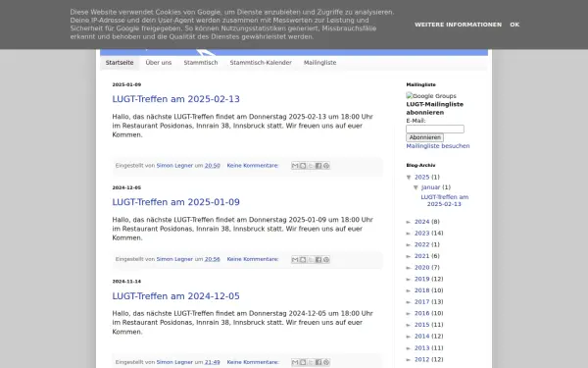This screenshot has width=588, height=368.
Task: Expand the 2024 archive arrow
Action: (409, 222)
